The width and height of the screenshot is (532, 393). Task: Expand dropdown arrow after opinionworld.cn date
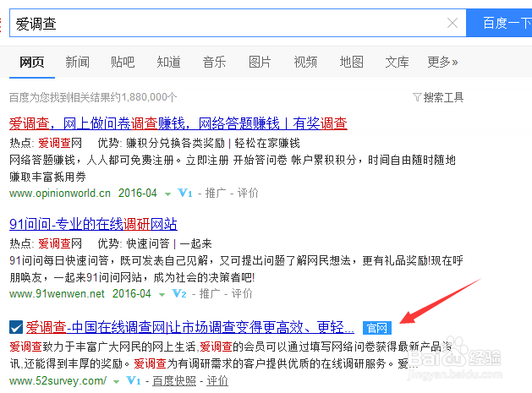pyautogui.click(x=167, y=194)
